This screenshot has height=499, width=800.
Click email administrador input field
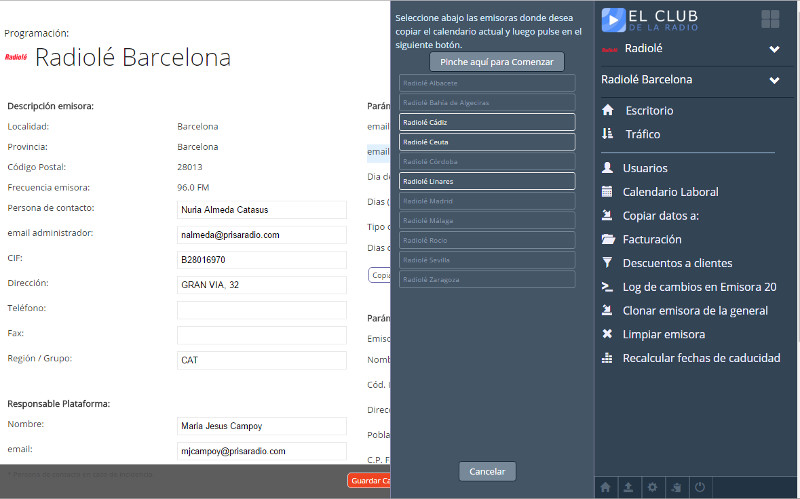262,235
